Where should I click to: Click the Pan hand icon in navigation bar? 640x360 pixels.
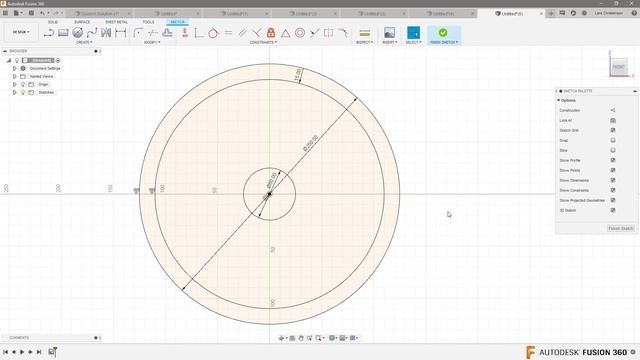[301, 338]
